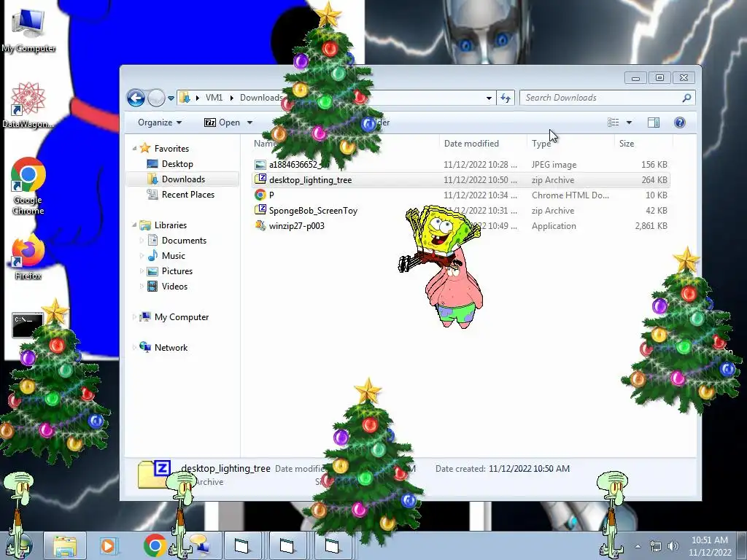Collapse the Libraries group
The height and width of the screenshot is (560, 747).
tap(135, 225)
